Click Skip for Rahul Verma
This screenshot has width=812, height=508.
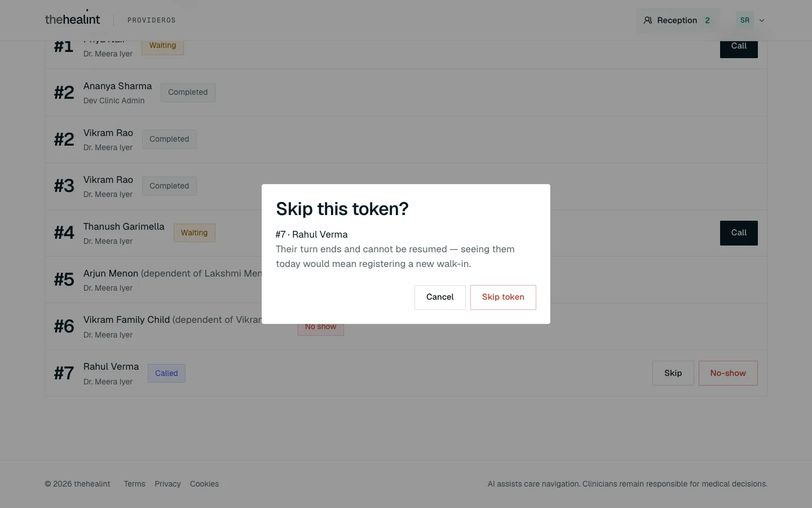point(673,373)
